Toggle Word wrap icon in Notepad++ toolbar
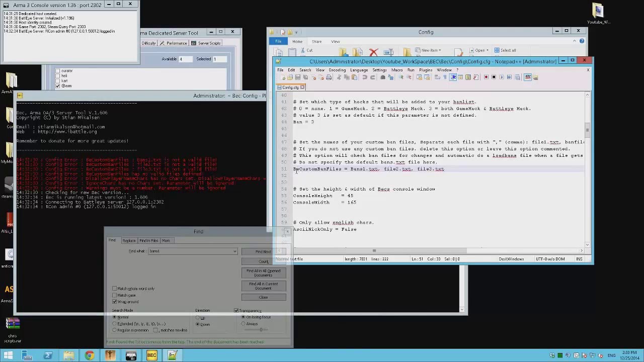 pyautogui.click(x=437, y=77)
